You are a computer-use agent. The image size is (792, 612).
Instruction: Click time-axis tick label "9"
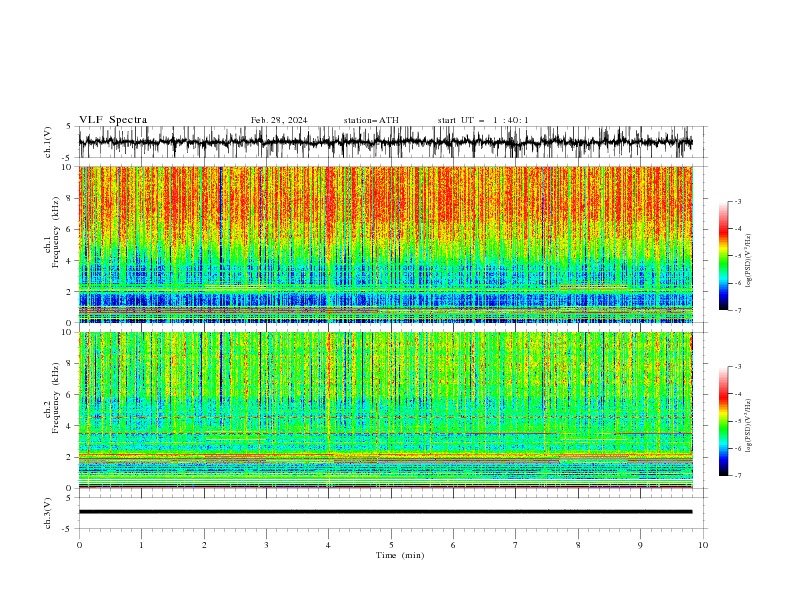(x=640, y=545)
